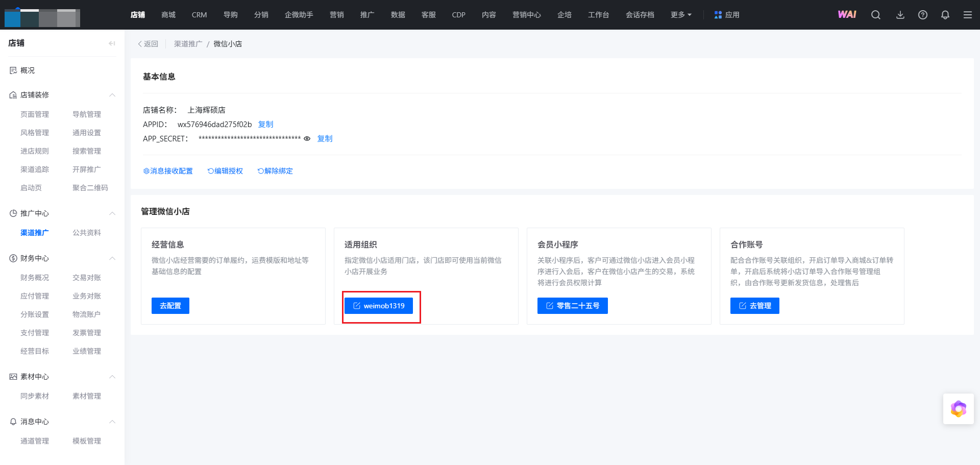Screen dimensions: 980x465
Task: Reveal APP_SECRET with the eye icon
Action: (x=307, y=139)
